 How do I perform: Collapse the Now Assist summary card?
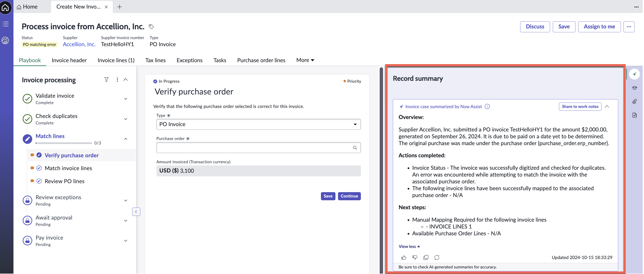tap(607, 107)
